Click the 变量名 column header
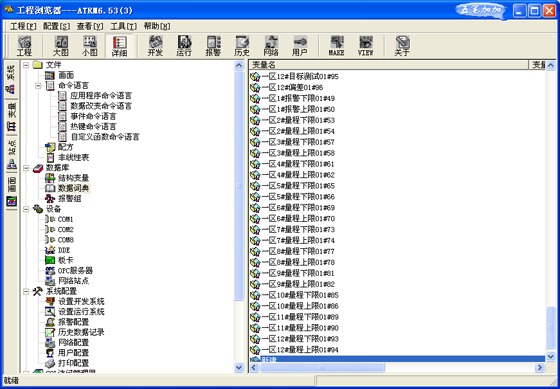This screenshot has width=560, height=389. pos(388,65)
